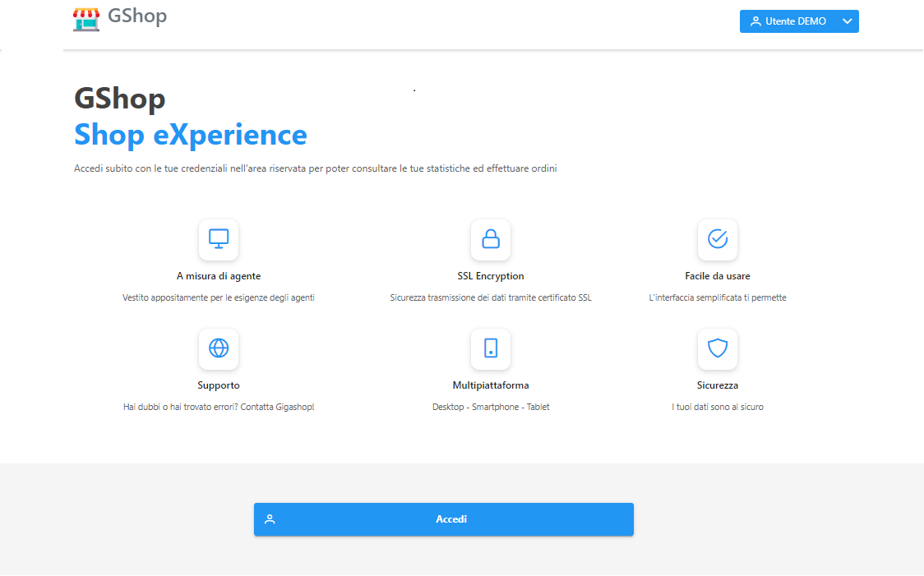Image resolution: width=924 pixels, height=576 pixels.
Task: Select the Shop eXperience blue heading
Action: click(x=191, y=135)
